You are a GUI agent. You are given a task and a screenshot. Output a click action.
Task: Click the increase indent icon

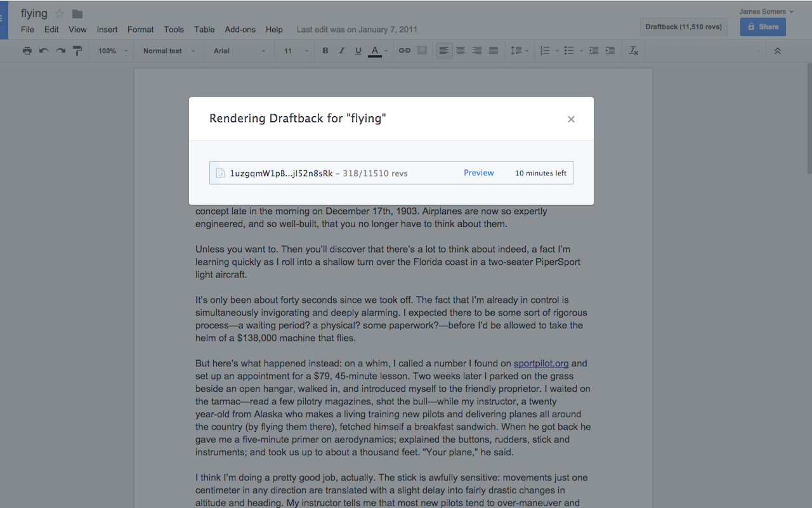pos(610,51)
